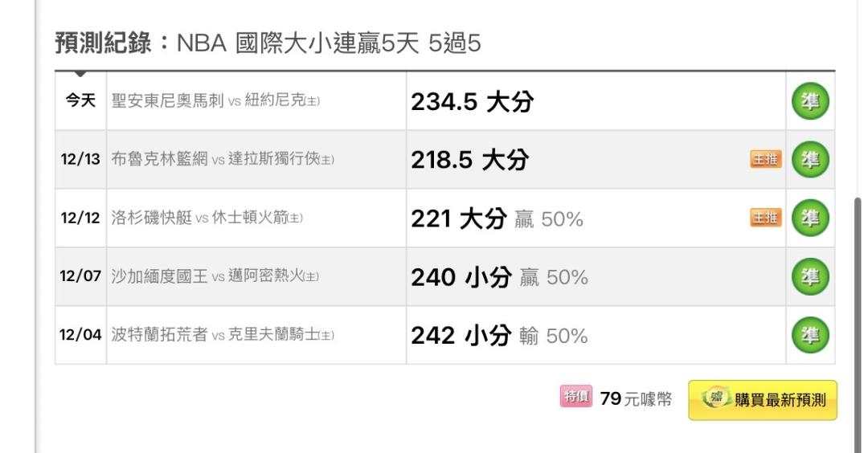Select the 234.5 大分 prediction

(x=472, y=102)
